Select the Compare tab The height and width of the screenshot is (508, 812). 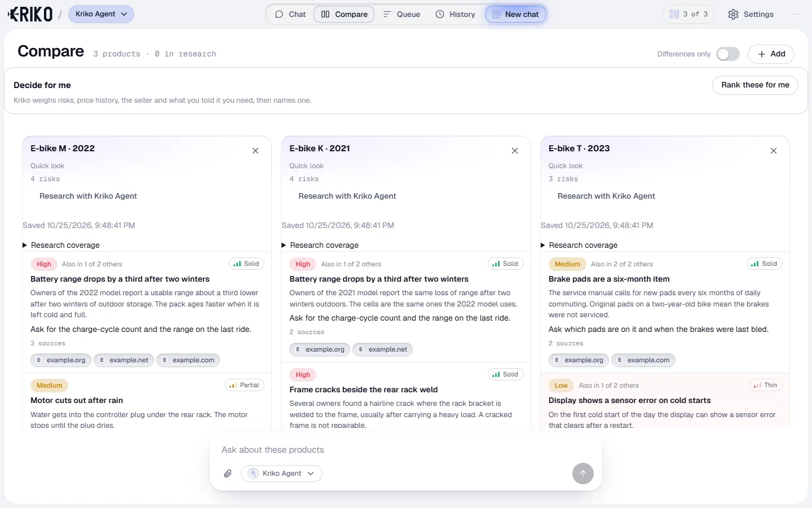[344, 14]
